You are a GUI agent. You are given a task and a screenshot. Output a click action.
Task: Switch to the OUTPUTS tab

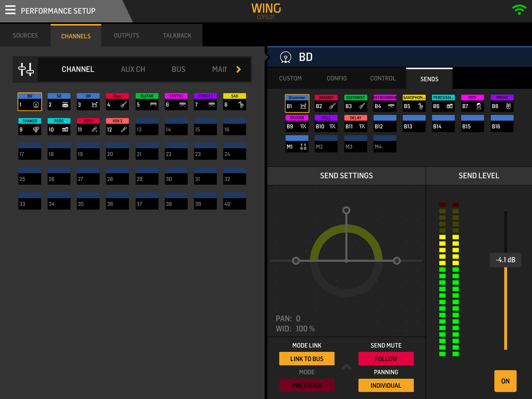tap(127, 35)
